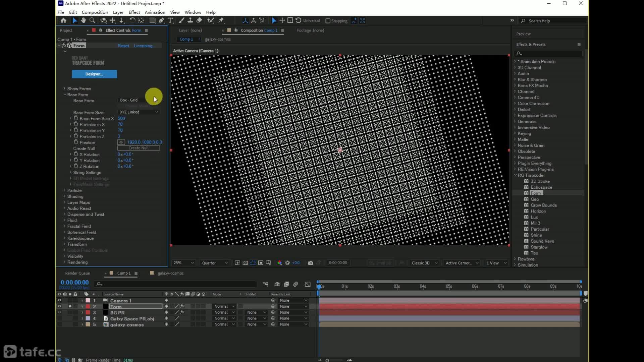Select the Eraser tool
644x362 pixels.
199,20
